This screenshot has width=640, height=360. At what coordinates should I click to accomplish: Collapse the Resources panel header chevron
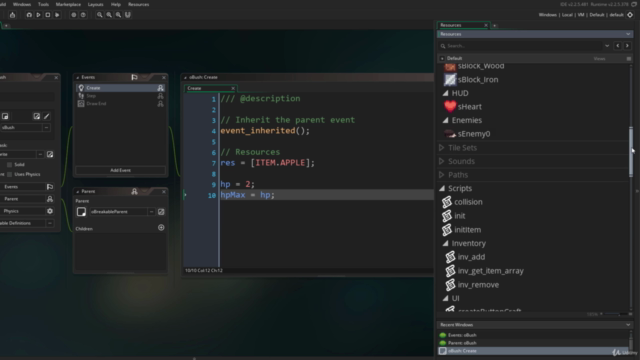point(628,34)
